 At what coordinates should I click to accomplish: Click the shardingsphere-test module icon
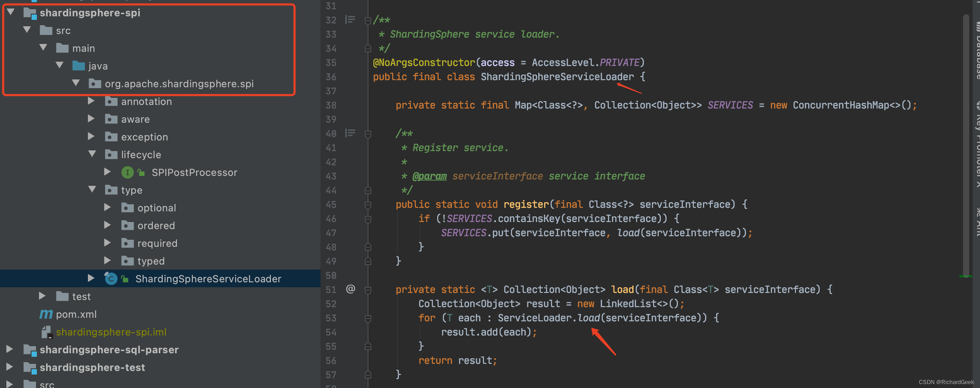coord(30,367)
